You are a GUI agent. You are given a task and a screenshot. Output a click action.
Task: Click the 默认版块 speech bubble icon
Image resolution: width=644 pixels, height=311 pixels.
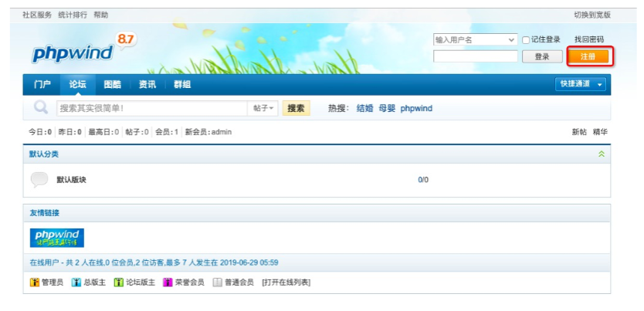[39, 180]
